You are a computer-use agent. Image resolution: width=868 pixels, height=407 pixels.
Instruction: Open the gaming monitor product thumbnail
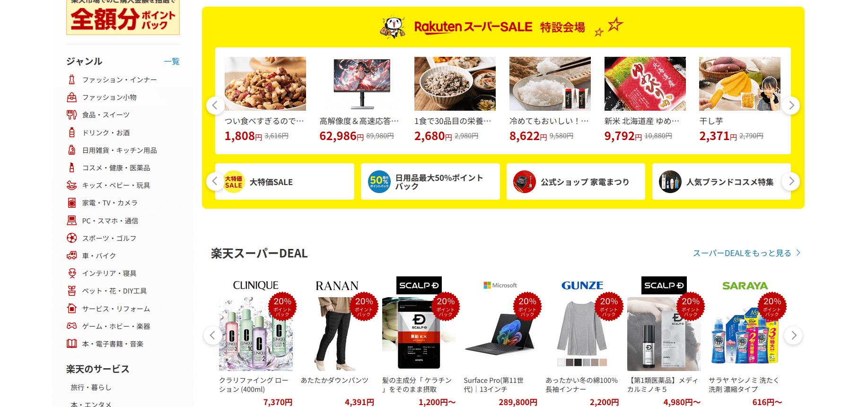(360, 84)
